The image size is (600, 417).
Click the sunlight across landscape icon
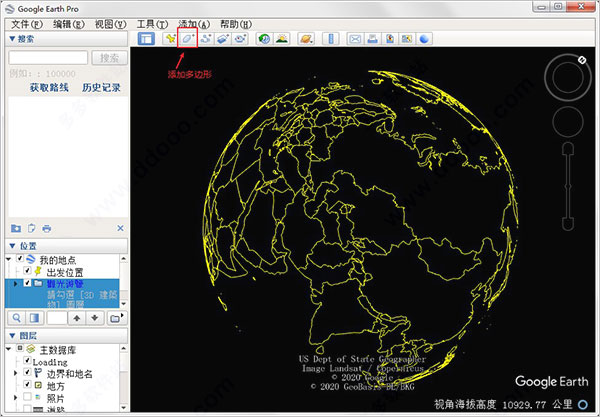282,39
